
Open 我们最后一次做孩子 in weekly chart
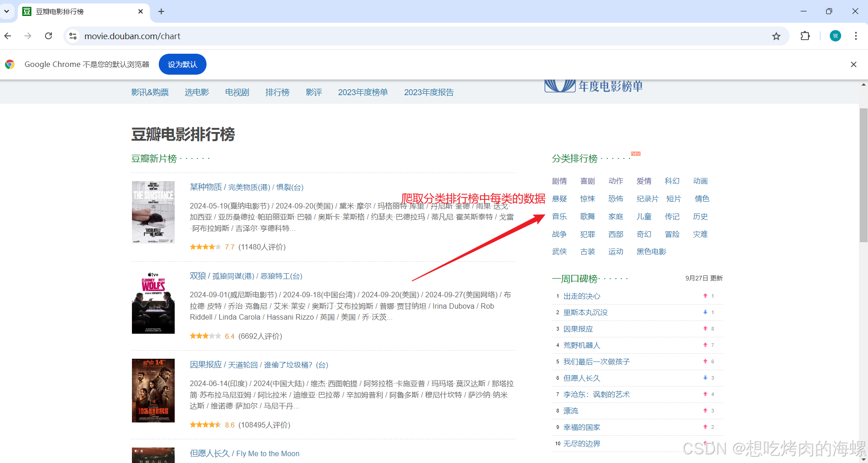point(597,362)
